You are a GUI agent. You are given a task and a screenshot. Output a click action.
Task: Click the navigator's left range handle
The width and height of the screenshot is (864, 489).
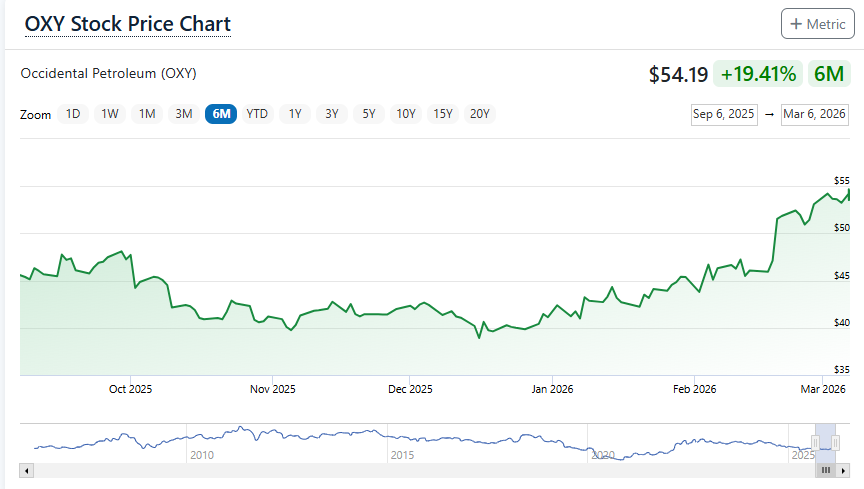pos(817,441)
